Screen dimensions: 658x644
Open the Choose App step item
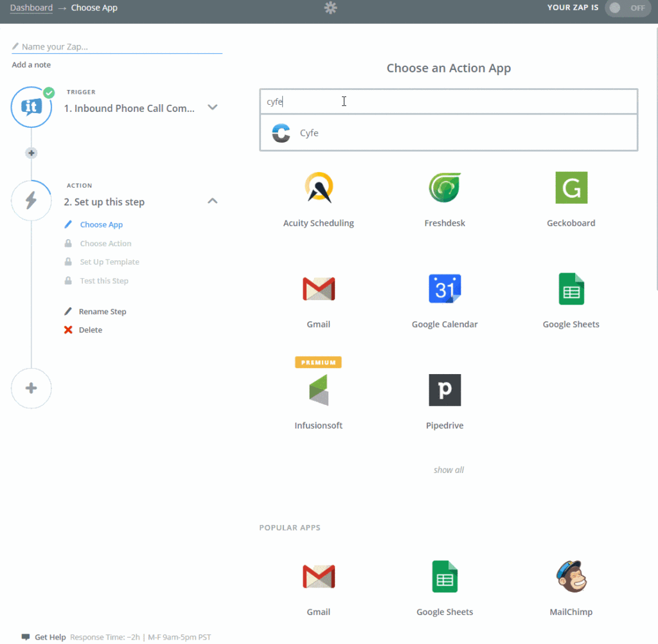pos(101,224)
